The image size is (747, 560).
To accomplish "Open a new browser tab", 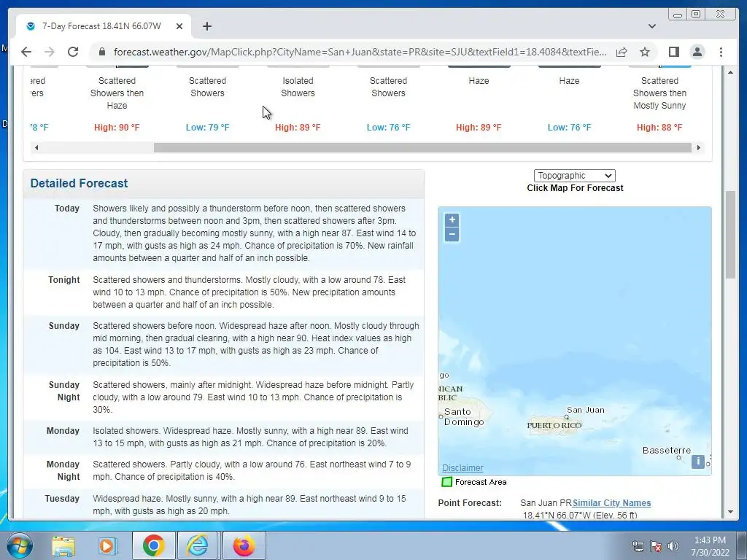I will coord(206,26).
